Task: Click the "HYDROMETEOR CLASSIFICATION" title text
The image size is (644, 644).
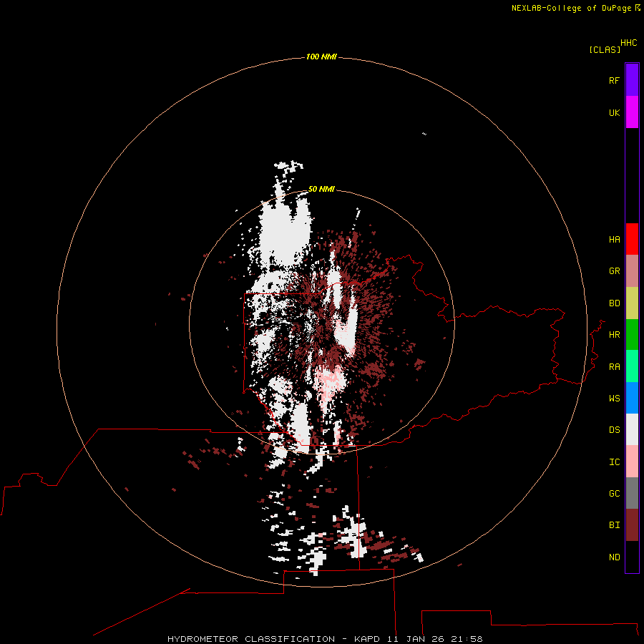Action: (x=251, y=639)
